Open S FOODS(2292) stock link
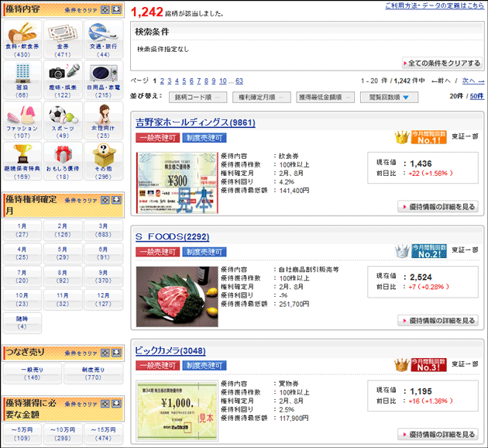Image resolution: width=488 pixels, height=448 pixels. click(172, 237)
